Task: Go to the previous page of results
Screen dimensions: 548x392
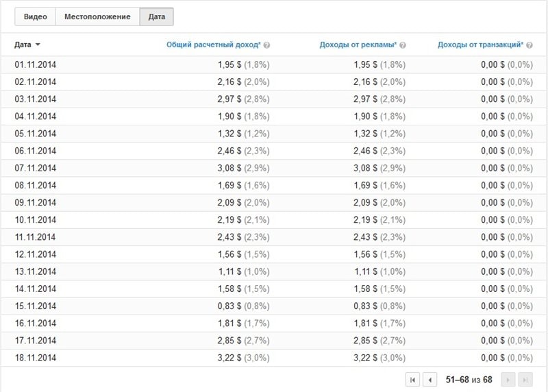Action: 430,379
